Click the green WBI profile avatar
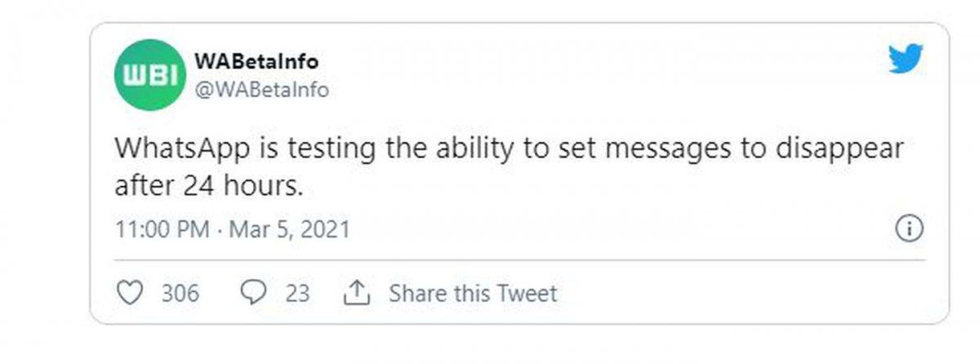This screenshot has height=364, width=980. 149,74
